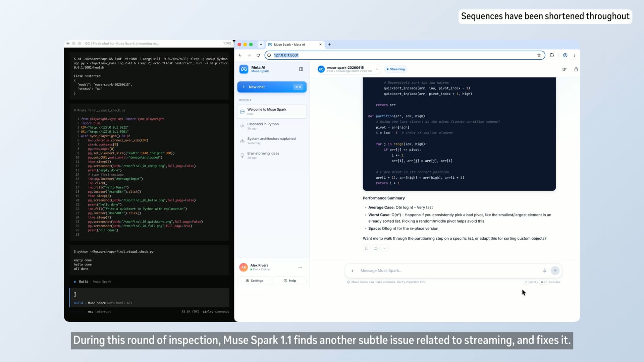Toggle the Streaming indicator
This screenshot has width=644, height=362.
click(x=396, y=69)
